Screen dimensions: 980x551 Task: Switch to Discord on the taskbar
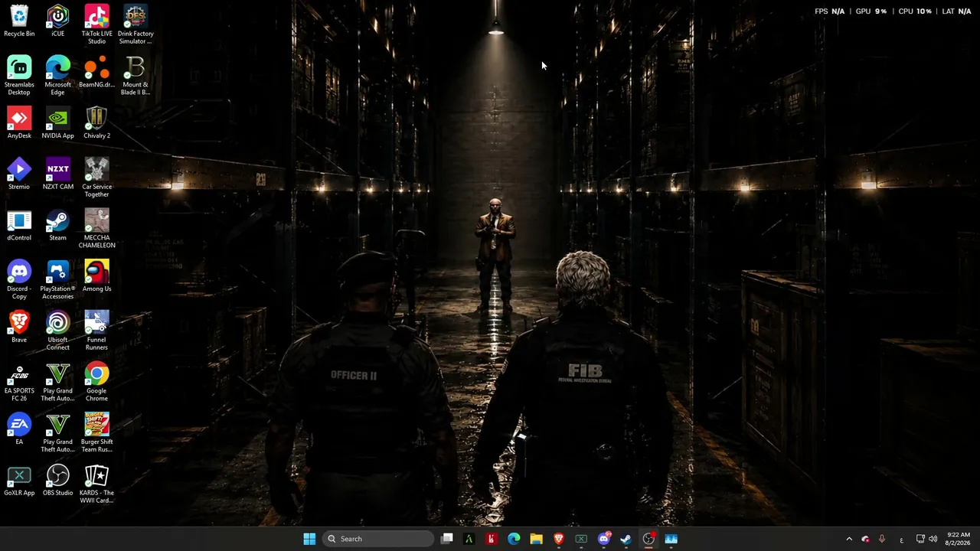[604, 539]
